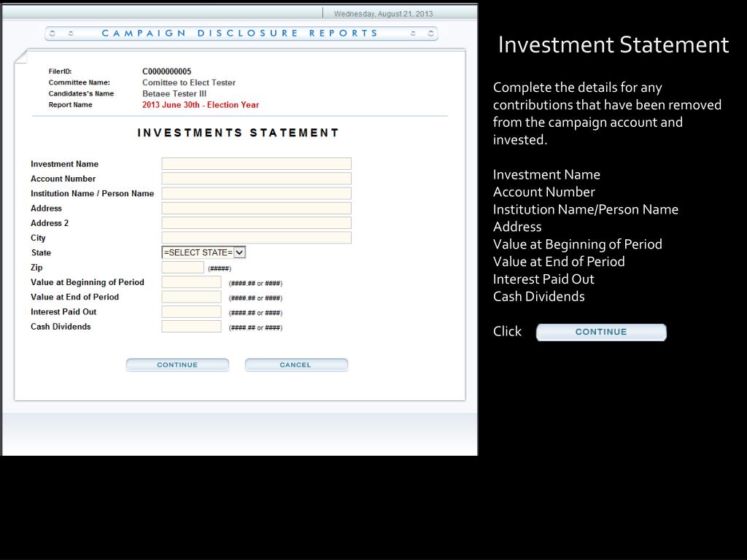Image resolution: width=747 pixels, height=560 pixels.
Task: Click the committee name Comittee to Elect Tester
Action: (x=189, y=82)
